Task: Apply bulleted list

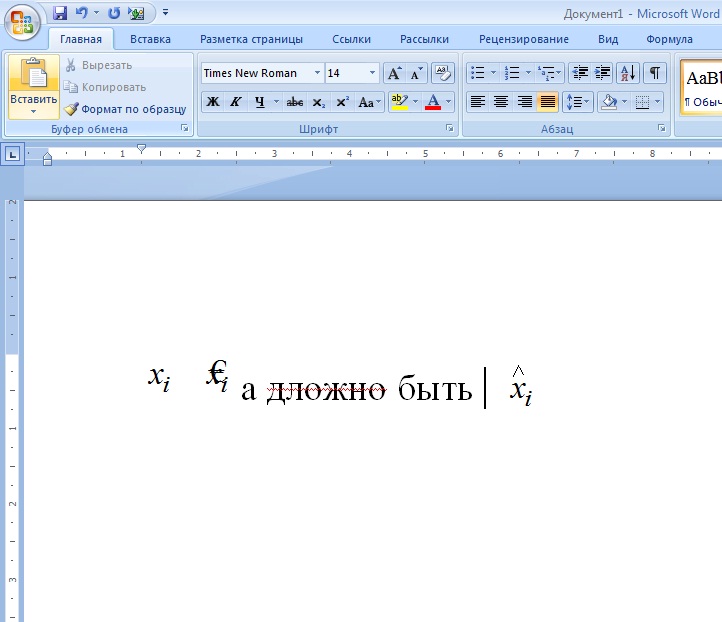Action: tap(477, 73)
